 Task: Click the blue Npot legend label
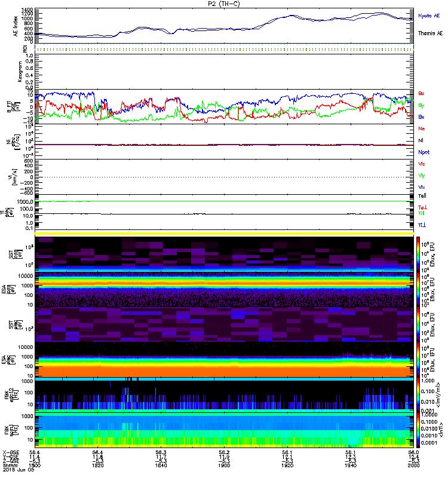(424, 152)
